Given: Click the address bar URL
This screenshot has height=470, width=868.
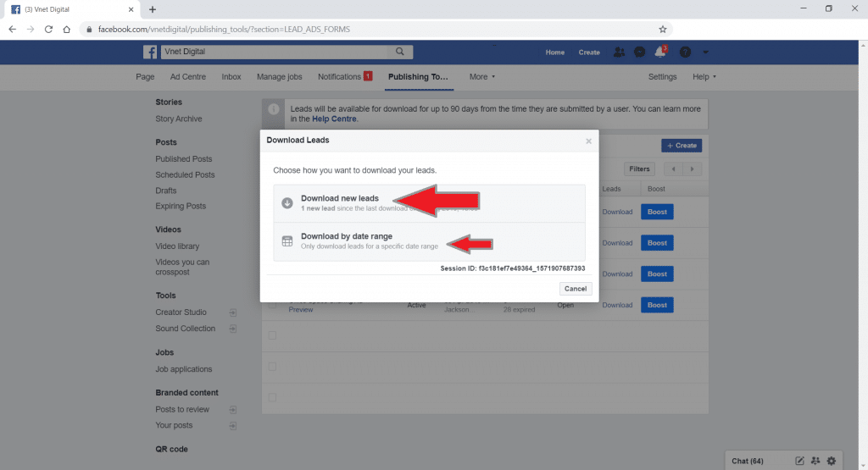Looking at the screenshot, I should (x=224, y=30).
